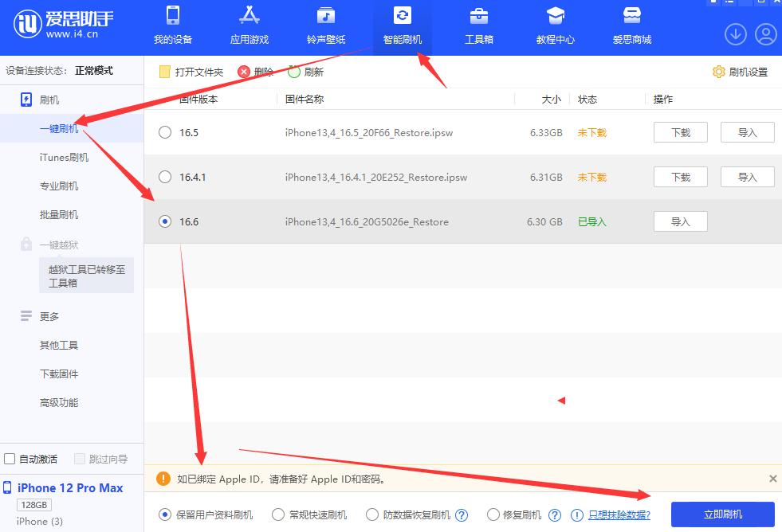Enable the 自动激活 auto-activate checkbox
Image resolution: width=782 pixels, height=532 pixels.
coord(11,460)
